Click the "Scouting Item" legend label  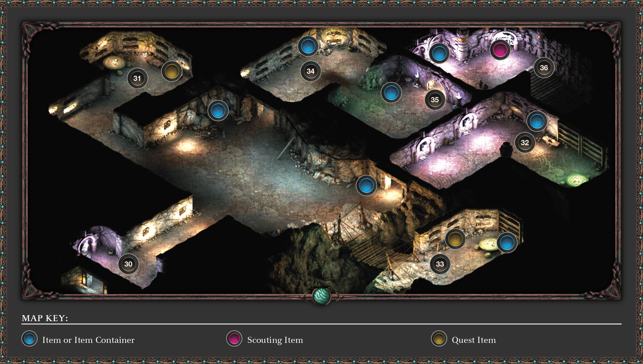click(x=275, y=340)
